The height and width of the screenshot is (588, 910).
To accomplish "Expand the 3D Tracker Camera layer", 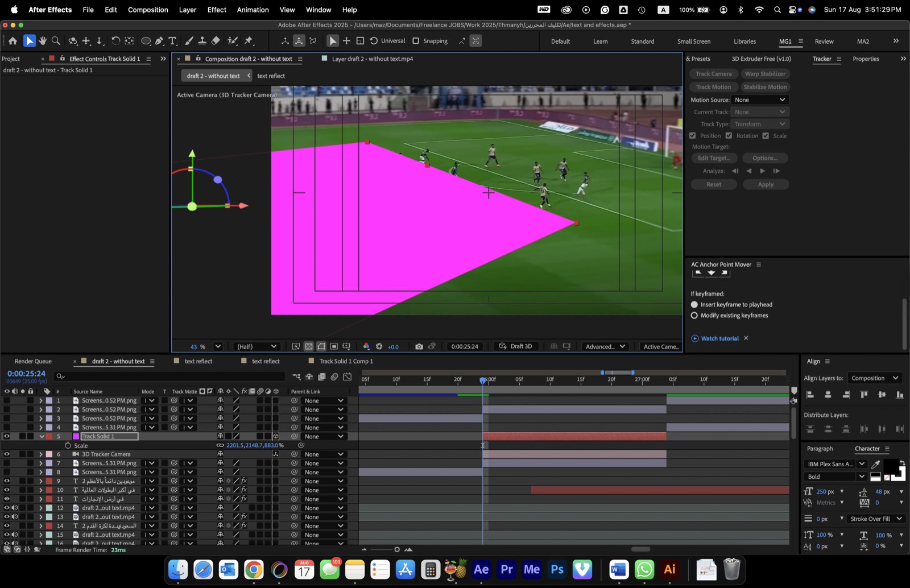I will [41, 454].
